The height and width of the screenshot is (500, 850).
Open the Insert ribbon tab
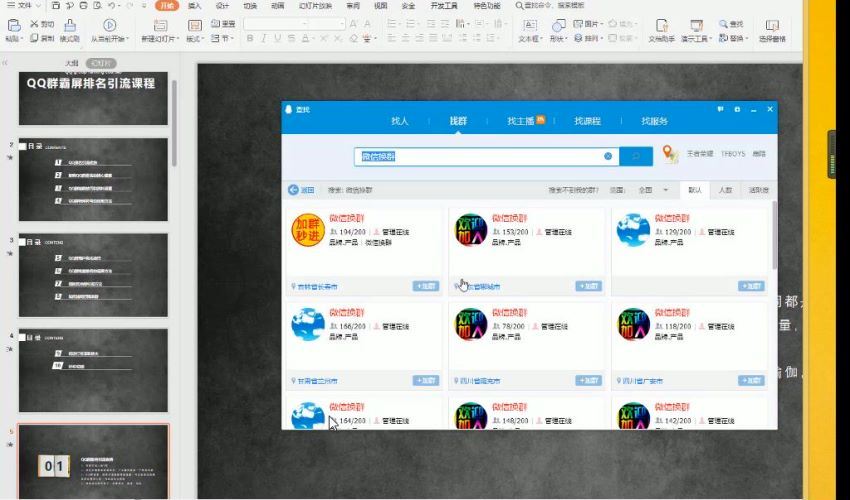coord(195,5)
